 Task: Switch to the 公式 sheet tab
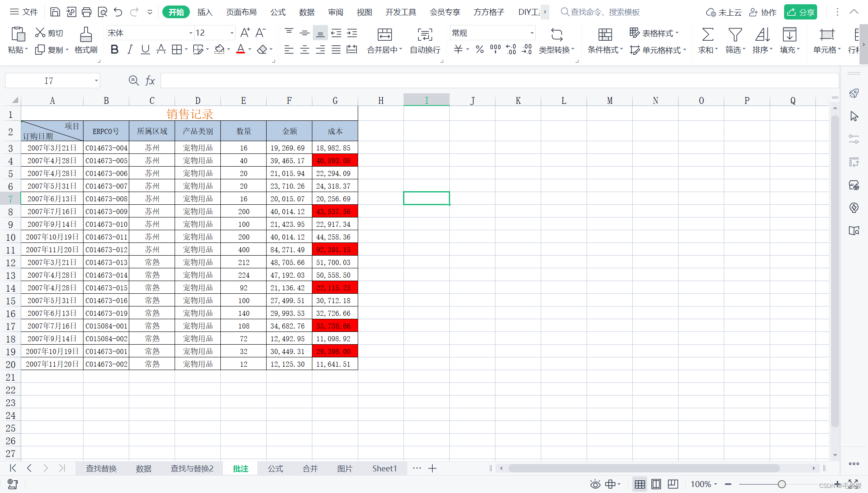(x=275, y=468)
